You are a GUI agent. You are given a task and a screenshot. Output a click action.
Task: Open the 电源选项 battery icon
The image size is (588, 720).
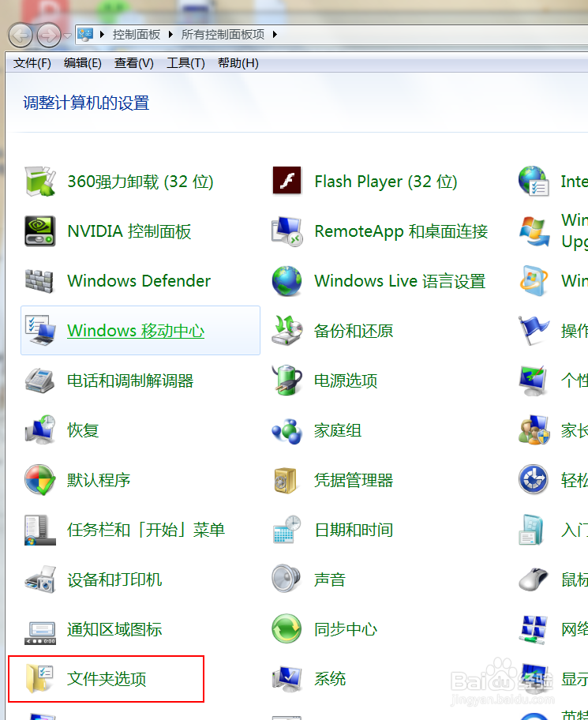pos(287,381)
